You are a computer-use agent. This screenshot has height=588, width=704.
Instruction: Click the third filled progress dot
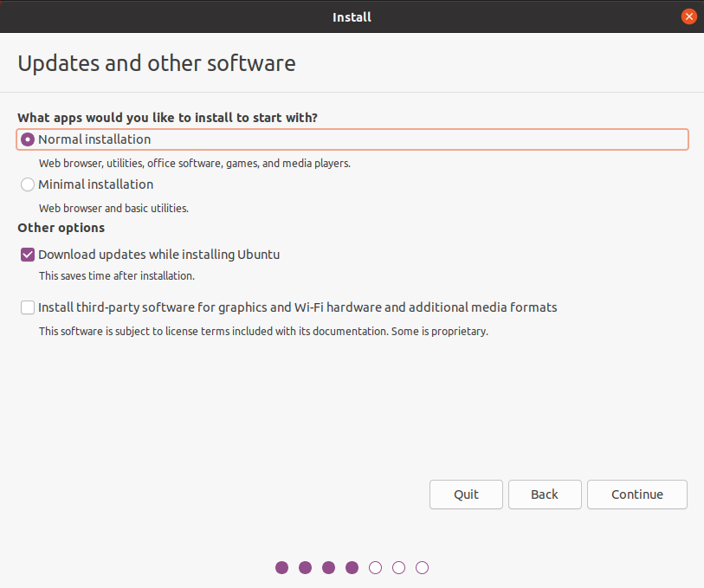[x=328, y=568]
